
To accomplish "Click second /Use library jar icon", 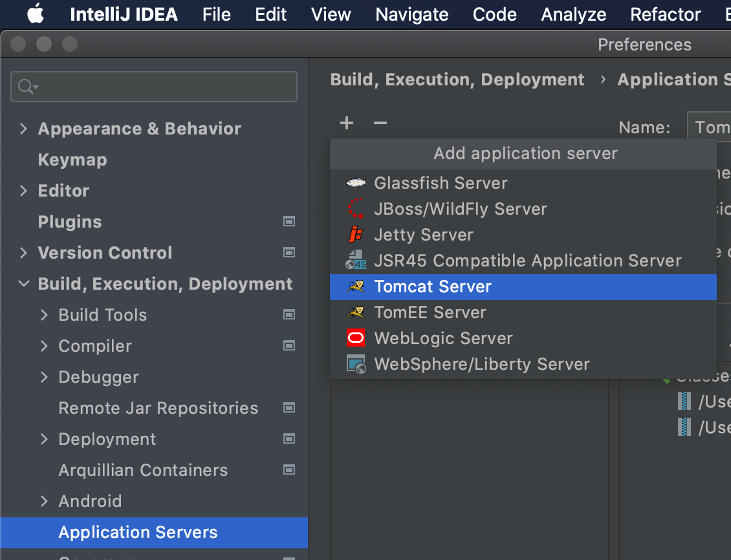I will point(684,427).
